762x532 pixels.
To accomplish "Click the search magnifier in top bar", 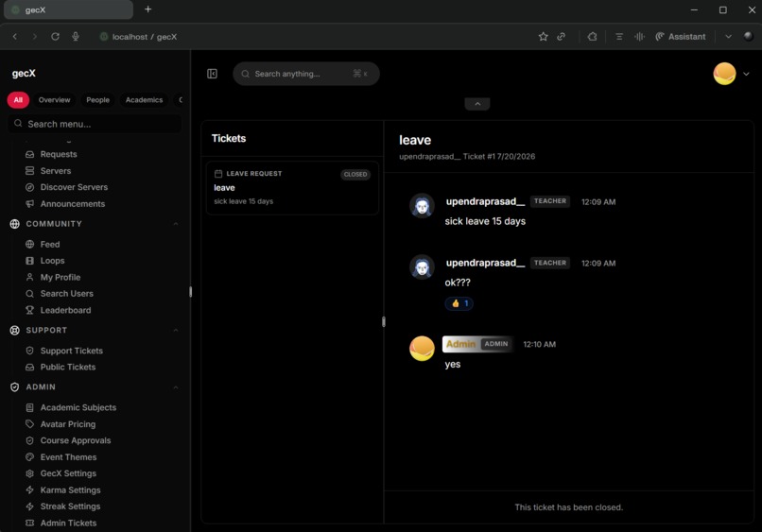I will pos(246,74).
